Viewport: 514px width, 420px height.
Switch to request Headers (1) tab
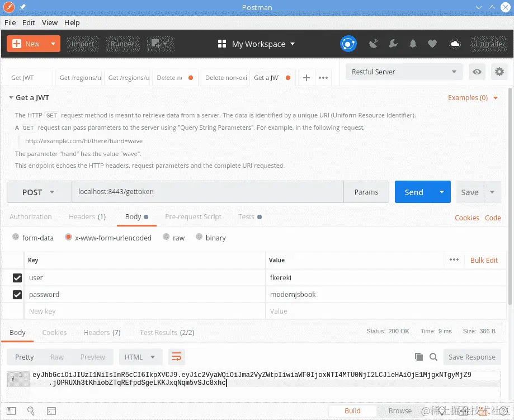click(x=87, y=217)
